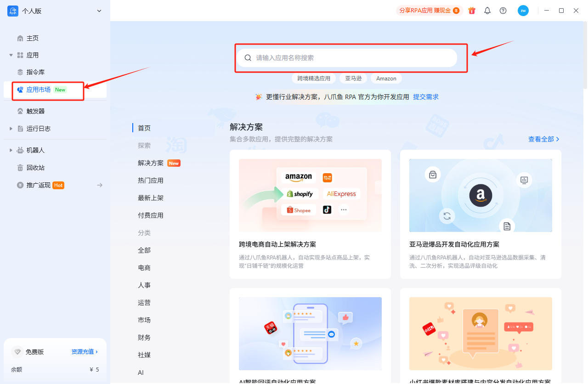Select 最新上架 menu item

point(151,198)
